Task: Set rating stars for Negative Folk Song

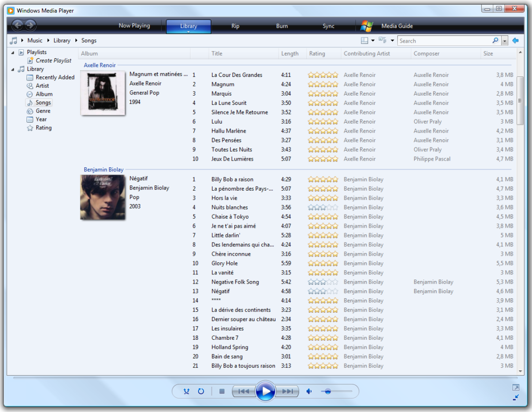Action: pos(323,282)
